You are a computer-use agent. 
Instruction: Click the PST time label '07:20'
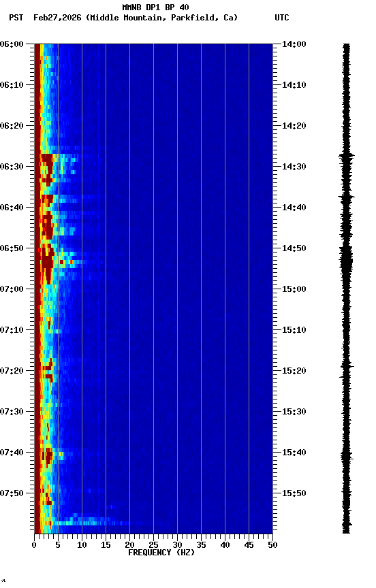point(12,371)
